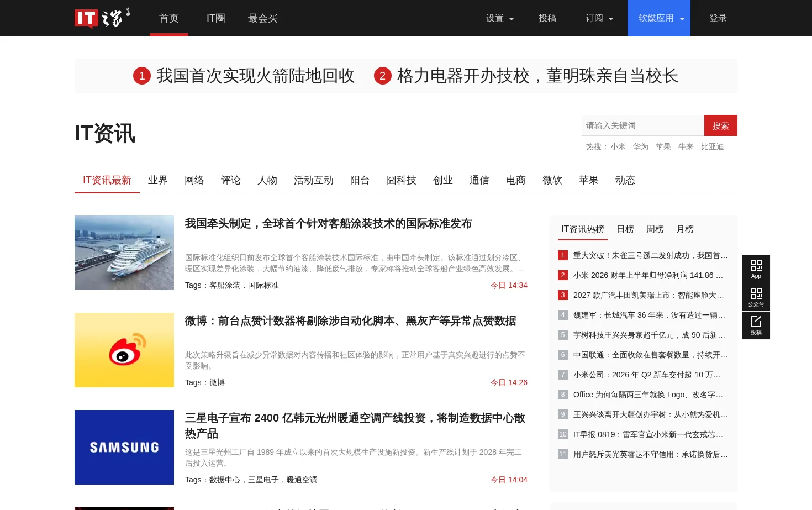Search hot keyword 华为

pyautogui.click(x=641, y=146)
